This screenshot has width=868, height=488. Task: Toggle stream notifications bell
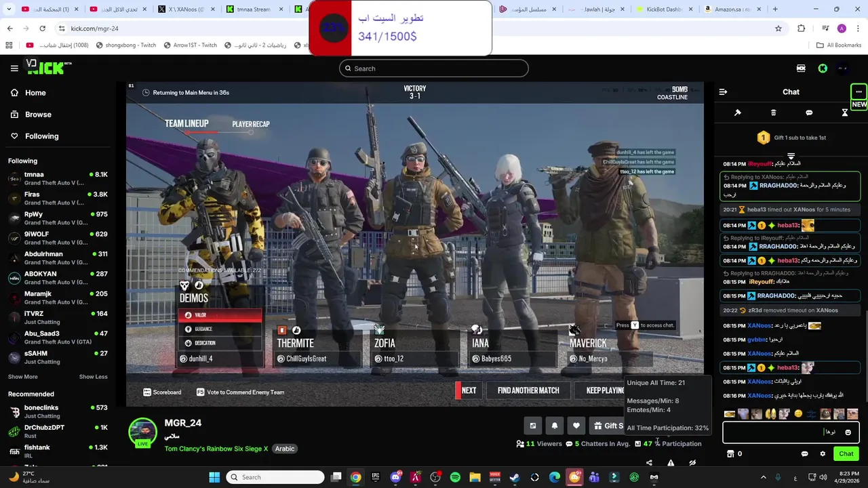(554, 426)
